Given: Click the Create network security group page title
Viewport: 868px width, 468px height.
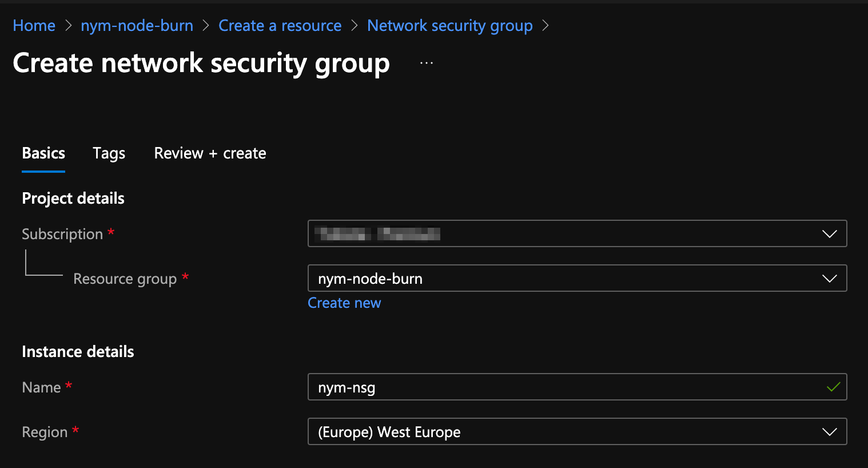Looking at the screenshot, I should [x=201, y=63].
